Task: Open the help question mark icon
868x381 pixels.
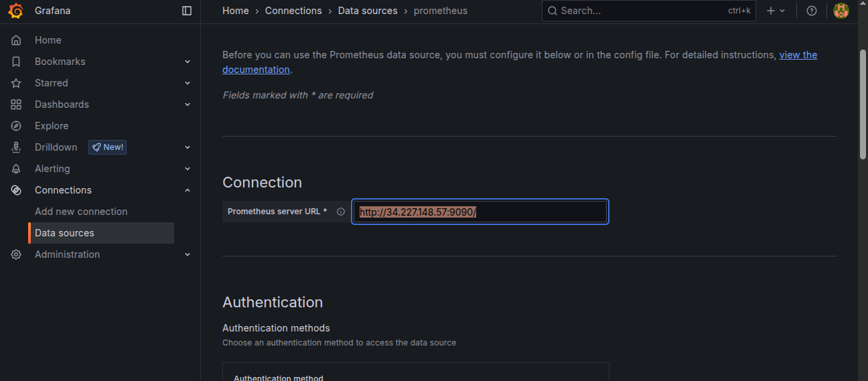Action: 812,11
